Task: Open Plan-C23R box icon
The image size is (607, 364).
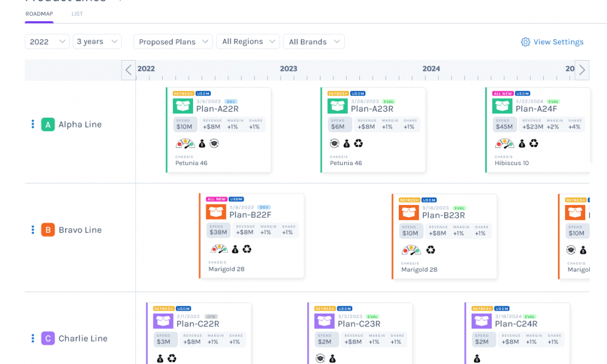Action: (x=324, y=321)
